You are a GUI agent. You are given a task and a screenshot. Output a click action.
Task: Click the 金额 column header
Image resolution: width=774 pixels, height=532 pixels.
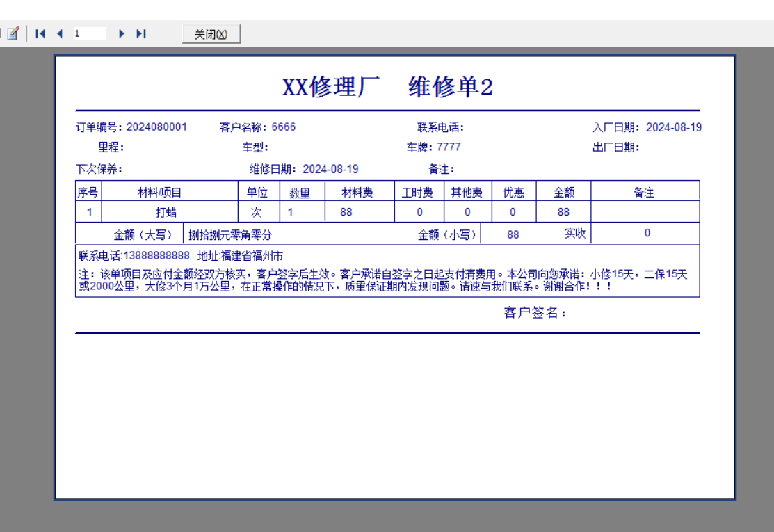564,192
